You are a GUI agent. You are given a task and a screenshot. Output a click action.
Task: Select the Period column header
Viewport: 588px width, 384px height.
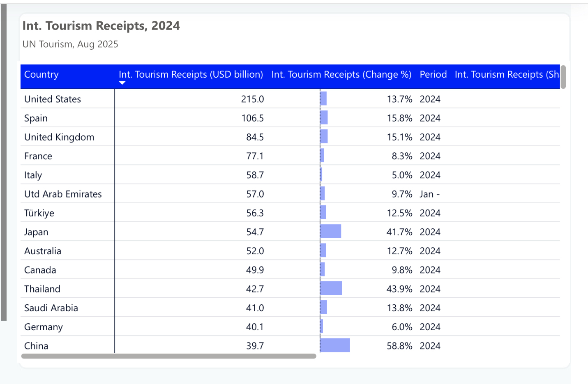tap(433, 74)
